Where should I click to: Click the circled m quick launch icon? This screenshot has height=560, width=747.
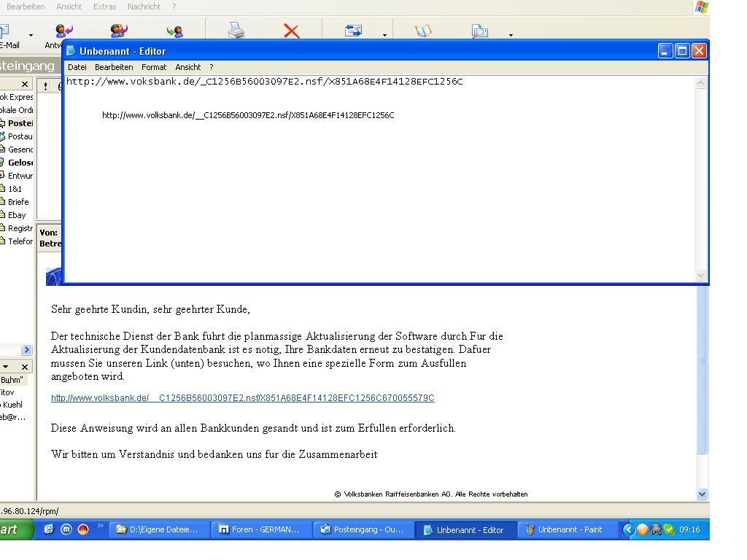coord(66,529)
